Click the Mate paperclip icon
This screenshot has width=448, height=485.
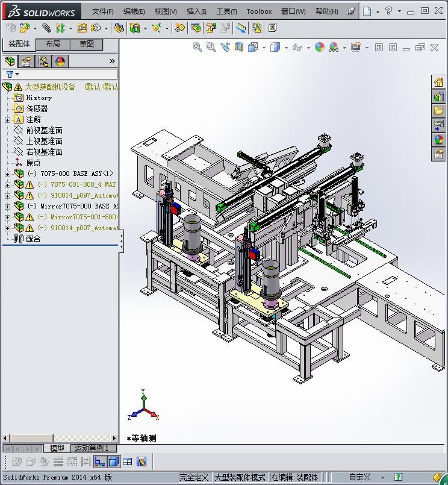tap(46, 28)
